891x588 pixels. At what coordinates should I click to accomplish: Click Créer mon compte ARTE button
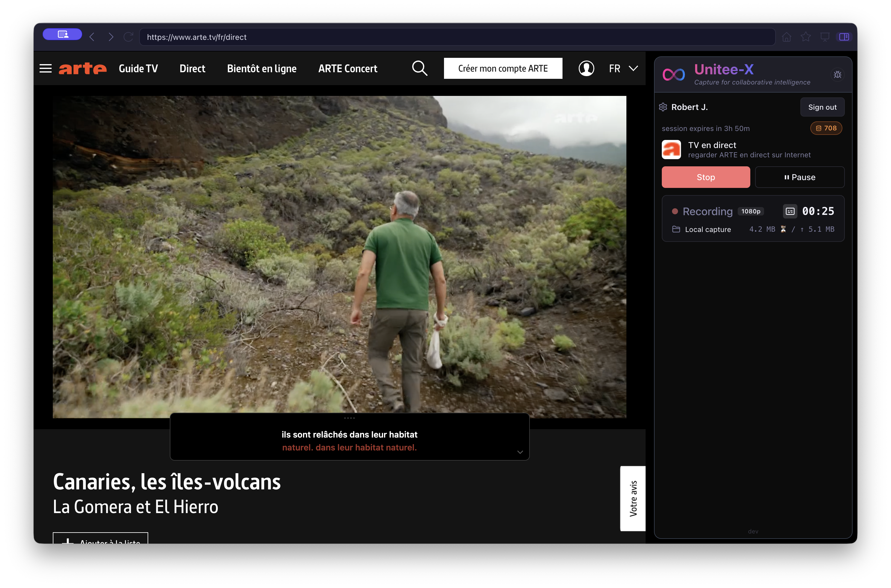pos(502,68)
